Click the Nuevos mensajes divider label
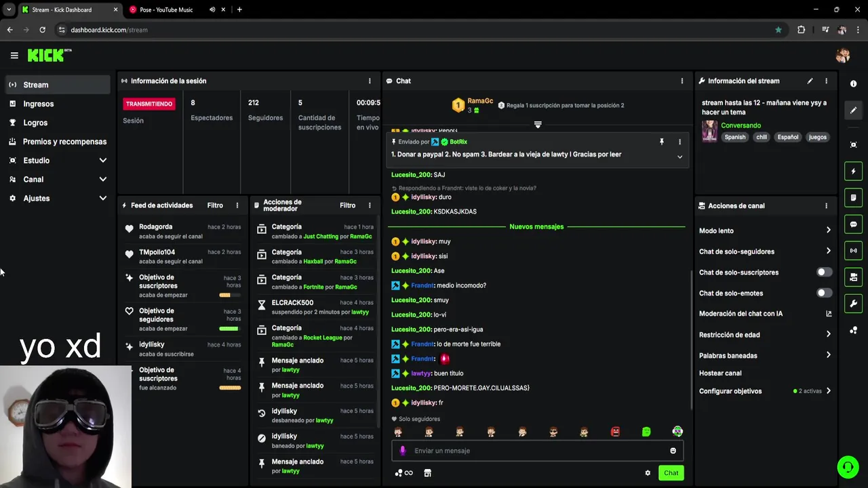Screen dimensions: 868x488 point(536,226)
